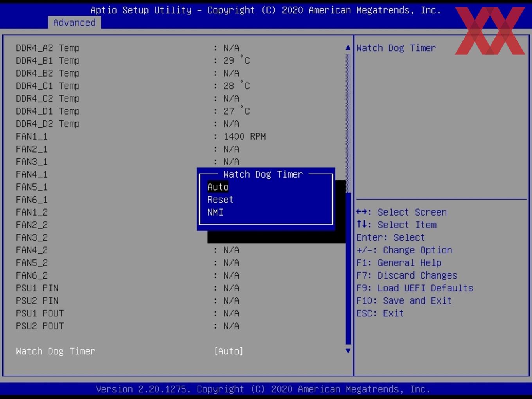The height and width of the screenshot is (399, 532).
Task: Click the FAN2_2 label
Action: (x=32, y=225)
